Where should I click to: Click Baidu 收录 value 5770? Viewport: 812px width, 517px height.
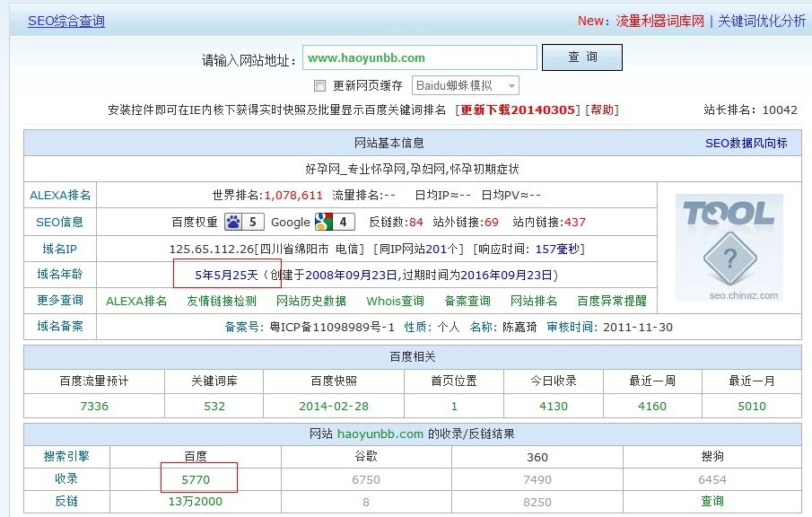pos(196,479)
